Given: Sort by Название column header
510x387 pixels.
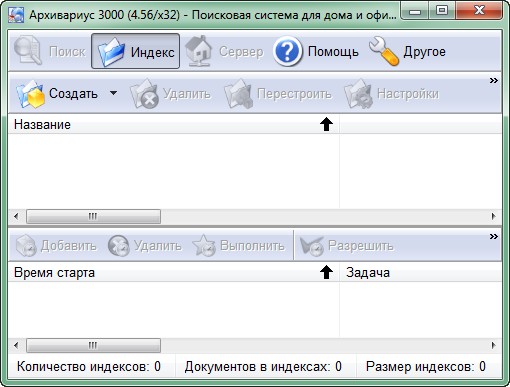Looking at the screenshot, I should point(173,124).
